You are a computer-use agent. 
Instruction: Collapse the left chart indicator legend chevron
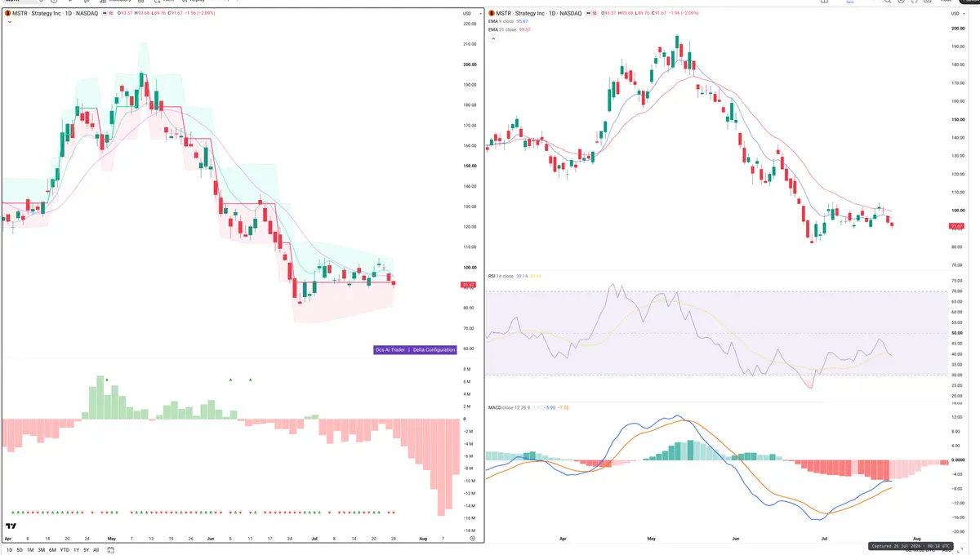click(x=10, y=22)
